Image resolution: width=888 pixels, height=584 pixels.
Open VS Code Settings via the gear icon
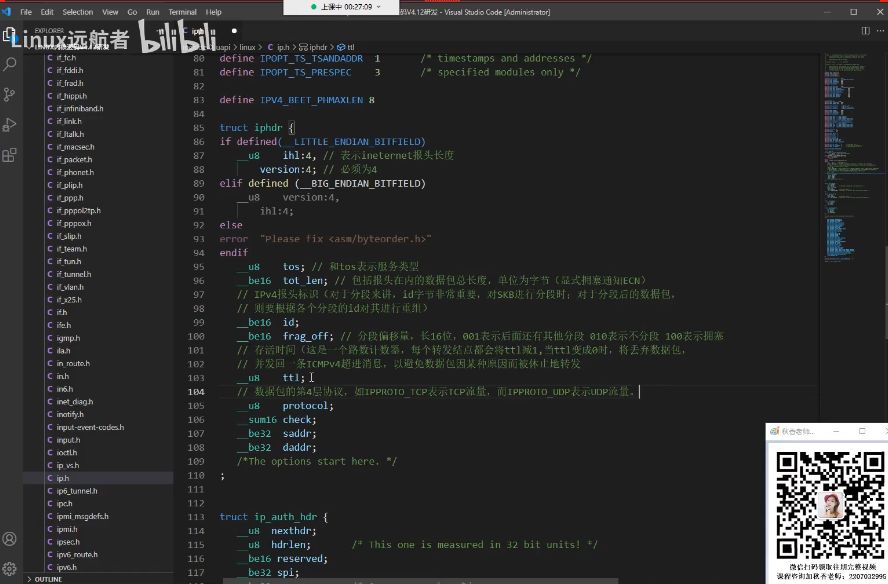[9, 568]
